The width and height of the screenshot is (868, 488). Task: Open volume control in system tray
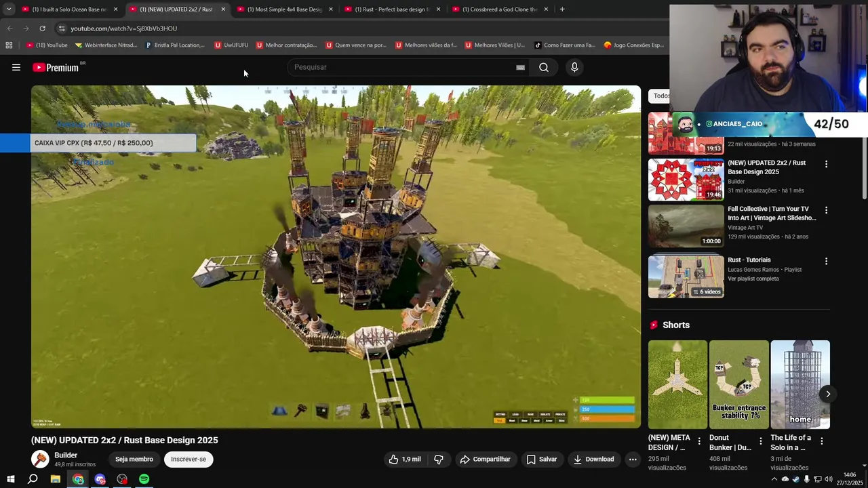pyautogui.click(x=829, y=479)
